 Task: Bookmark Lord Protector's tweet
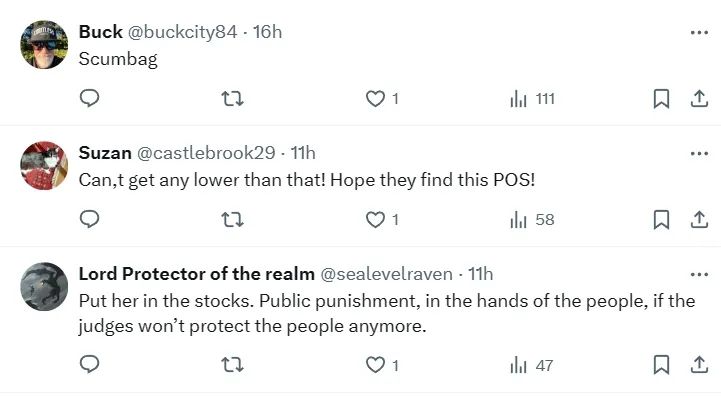[661, 365]
